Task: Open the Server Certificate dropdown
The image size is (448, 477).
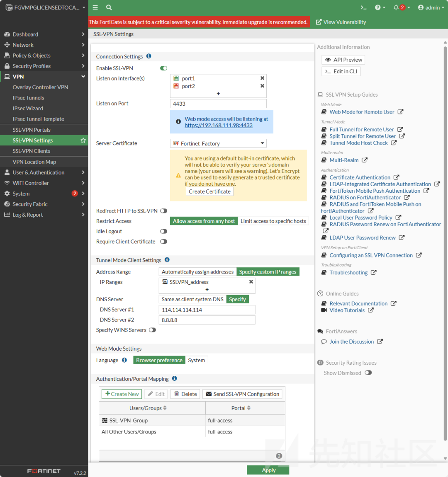Action: 218,143
